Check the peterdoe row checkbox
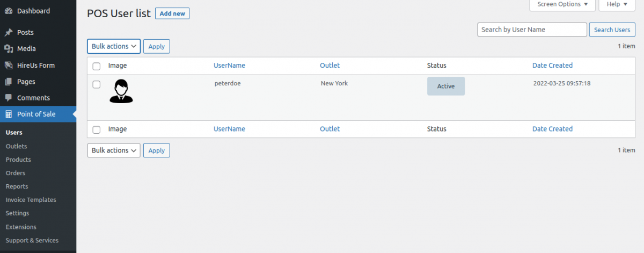Viewport: 644px width, 253px height. [x=97, y=84]
